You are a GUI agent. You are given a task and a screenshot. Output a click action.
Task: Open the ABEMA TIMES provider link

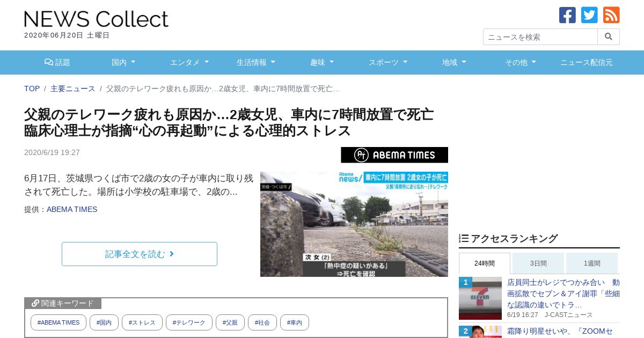tap(72, 209)
